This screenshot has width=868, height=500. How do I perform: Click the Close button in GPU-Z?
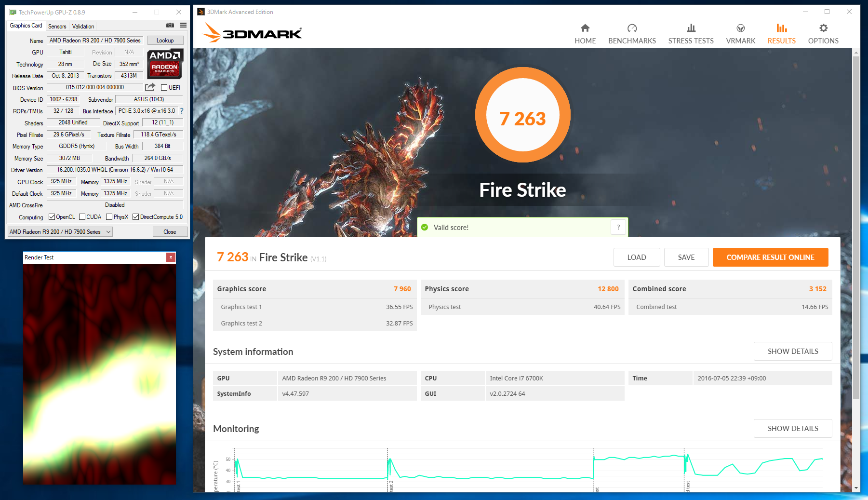point(170,232)
